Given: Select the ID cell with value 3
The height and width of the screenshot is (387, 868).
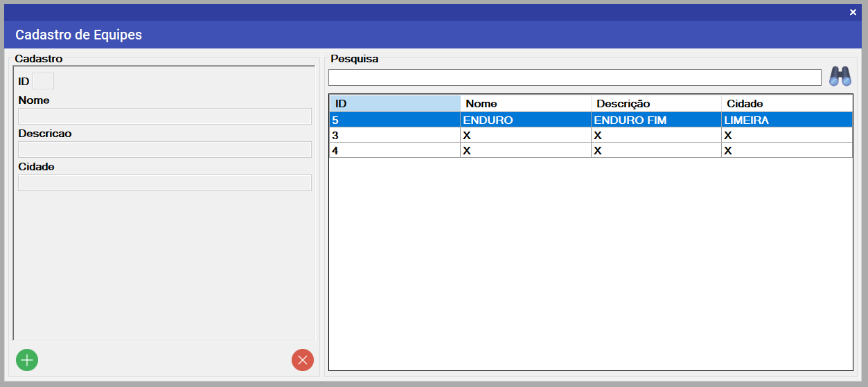Looking at the screenshot, I should [394, 135].
